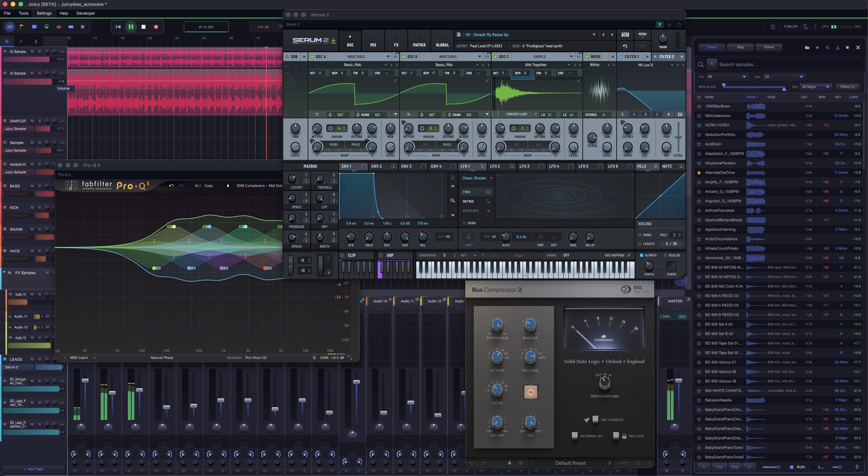The width and height of the screenshot is (868, 476).
Task: Open OSC A Wavetable type dropdown
Action: coord(359,57)
